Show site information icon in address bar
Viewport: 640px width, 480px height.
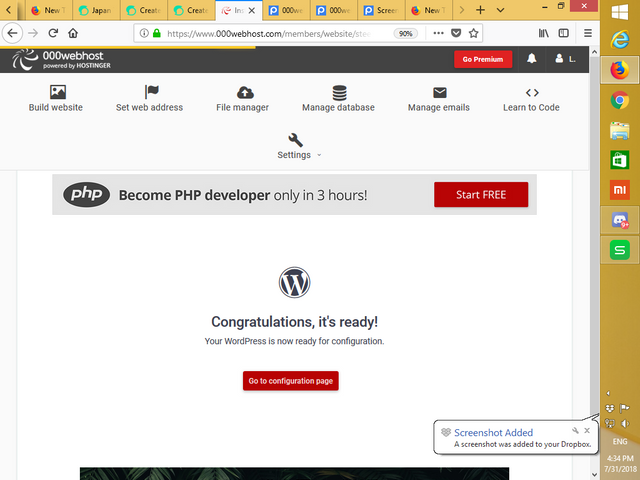(x=144, y=33)
